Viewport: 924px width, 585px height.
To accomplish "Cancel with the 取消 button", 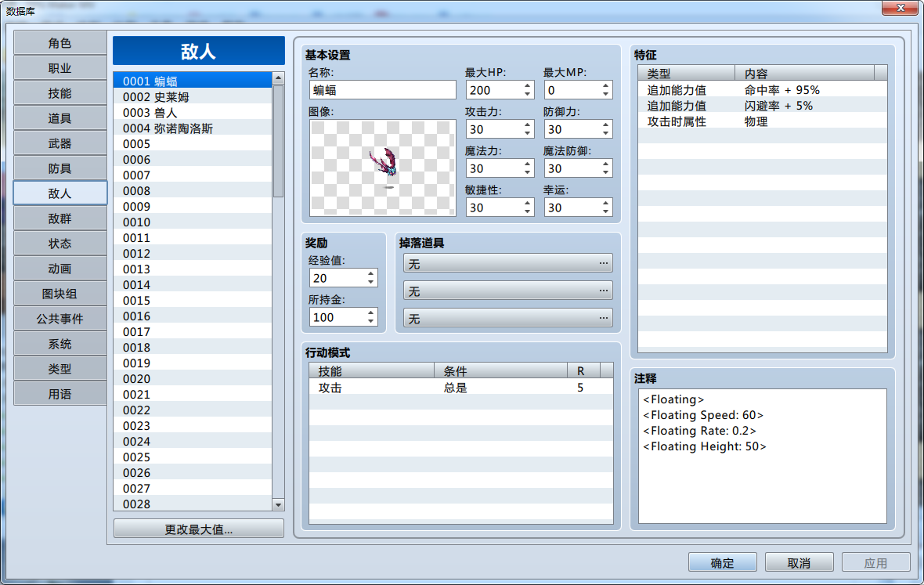I will tap(799, 562).
